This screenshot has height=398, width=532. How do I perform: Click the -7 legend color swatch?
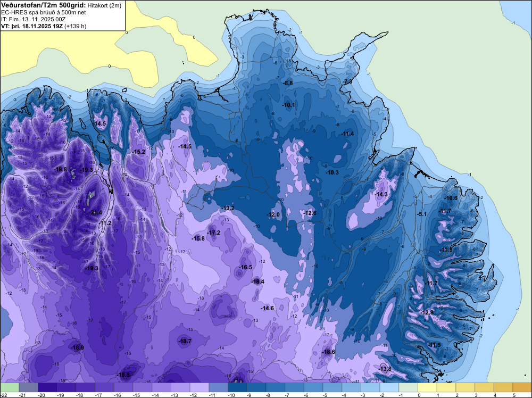[x=295, y=387]
